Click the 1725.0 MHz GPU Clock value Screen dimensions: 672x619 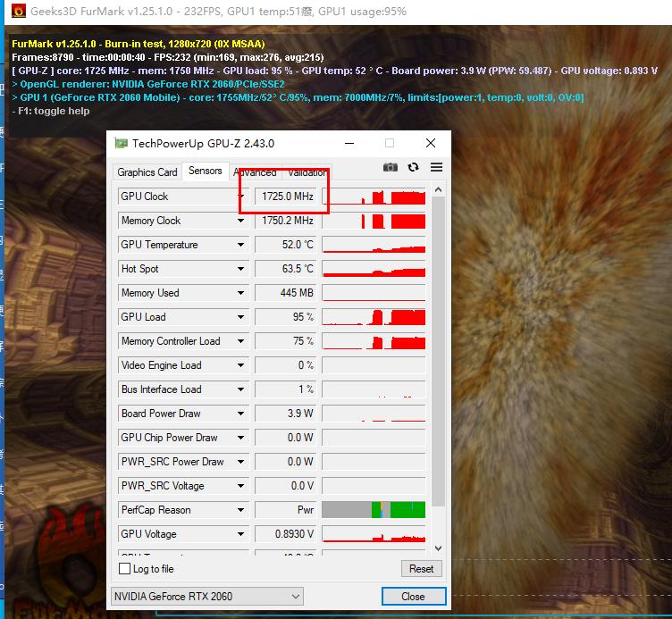(x=285, y=197)
